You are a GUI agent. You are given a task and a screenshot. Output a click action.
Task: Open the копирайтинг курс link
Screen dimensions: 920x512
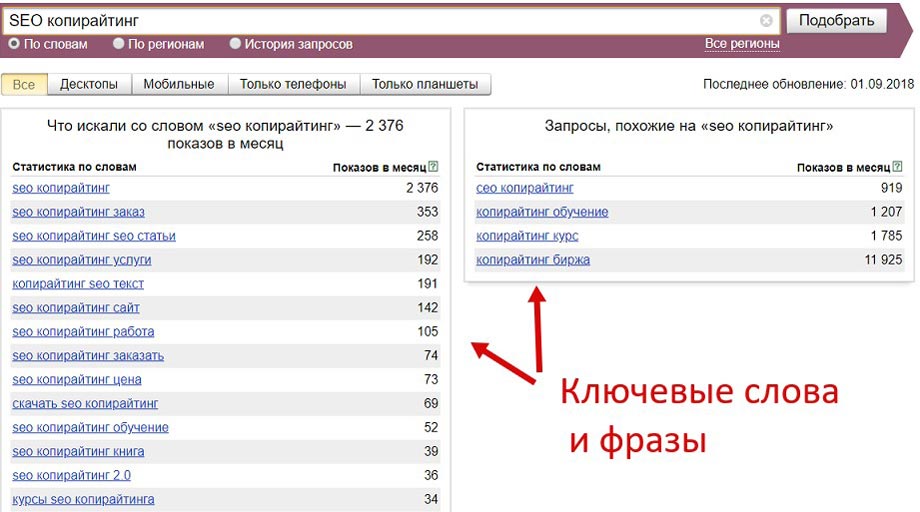527,236
